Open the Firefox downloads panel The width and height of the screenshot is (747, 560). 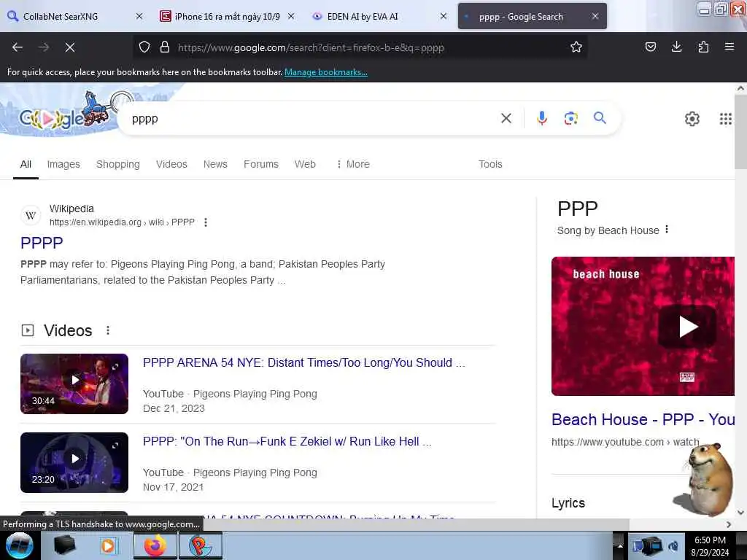(676, 47)
